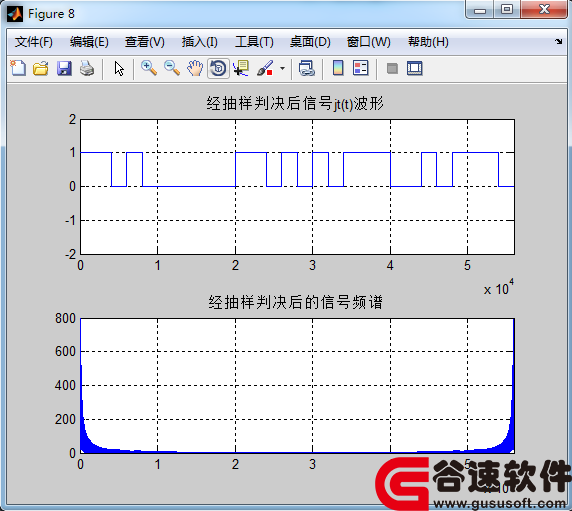This screenshot has height=511, width=572.
Task: Minimize the Figure 8 window
Action: pos(480,9)
